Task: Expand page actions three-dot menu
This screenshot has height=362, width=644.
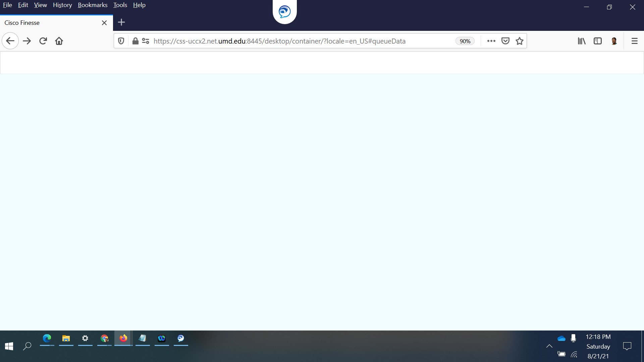Action: coord(491,41)
